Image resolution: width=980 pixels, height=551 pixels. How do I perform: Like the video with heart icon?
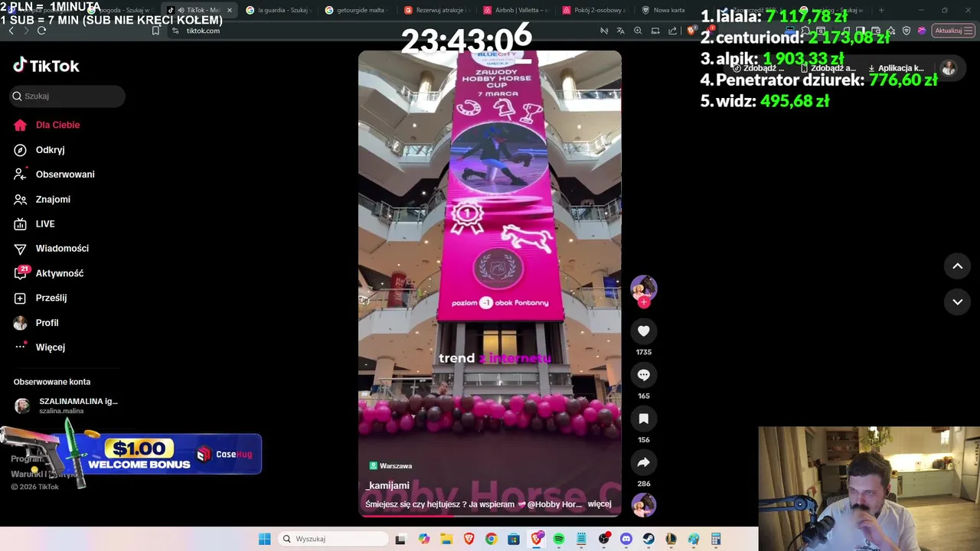click(x=643, y=331)
